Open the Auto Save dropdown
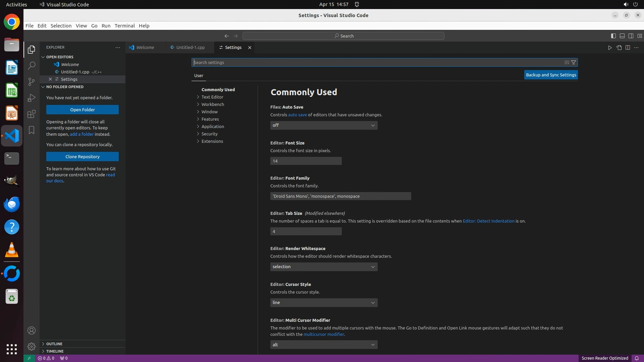 pyautogui.click(x=324, y=125)
